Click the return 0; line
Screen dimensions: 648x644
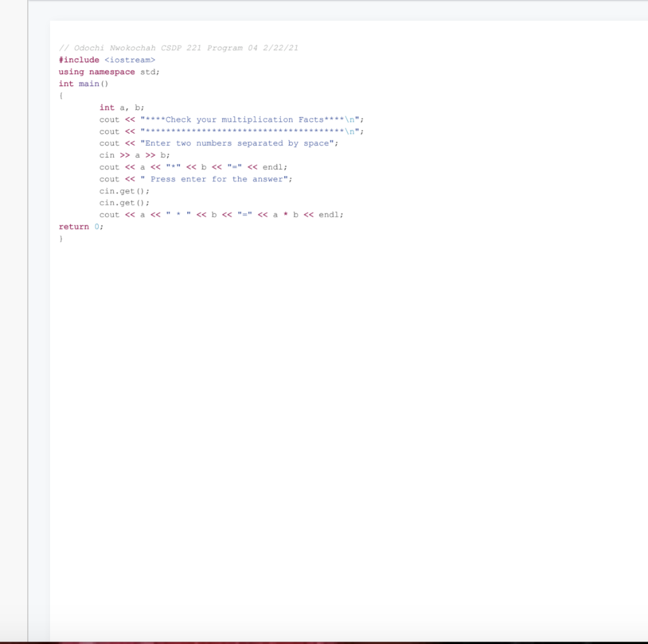tap(81, 227)
